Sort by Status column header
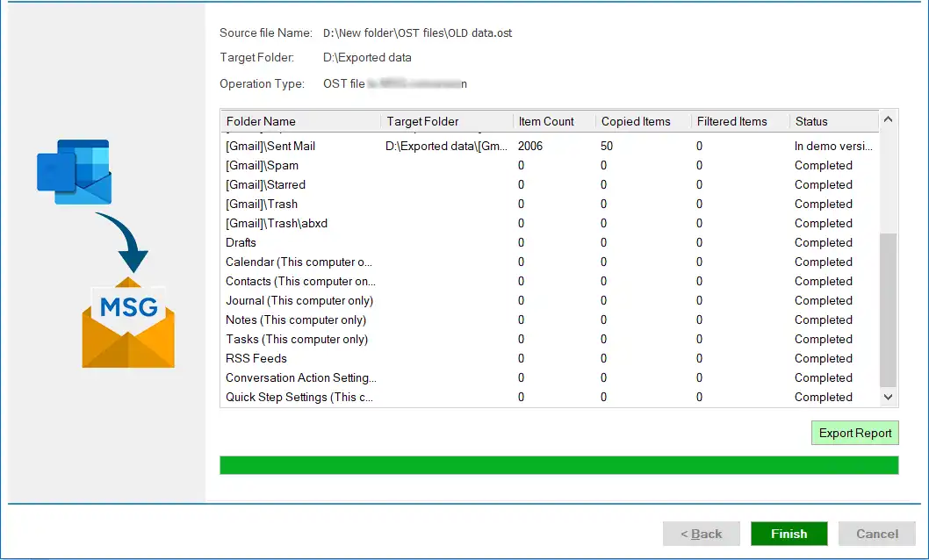The width and height of the screenshot is (929, 560). pos(834,121)
